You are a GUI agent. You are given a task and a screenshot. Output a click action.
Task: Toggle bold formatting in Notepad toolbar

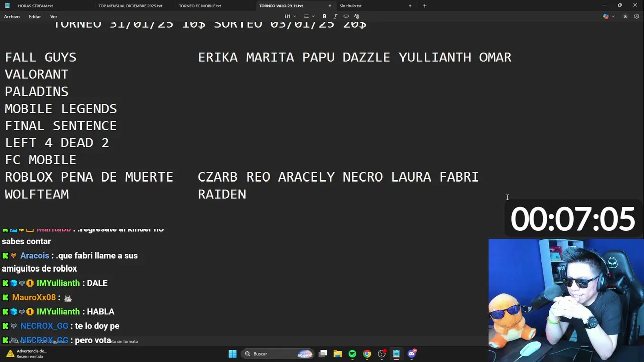click(324, 16)
